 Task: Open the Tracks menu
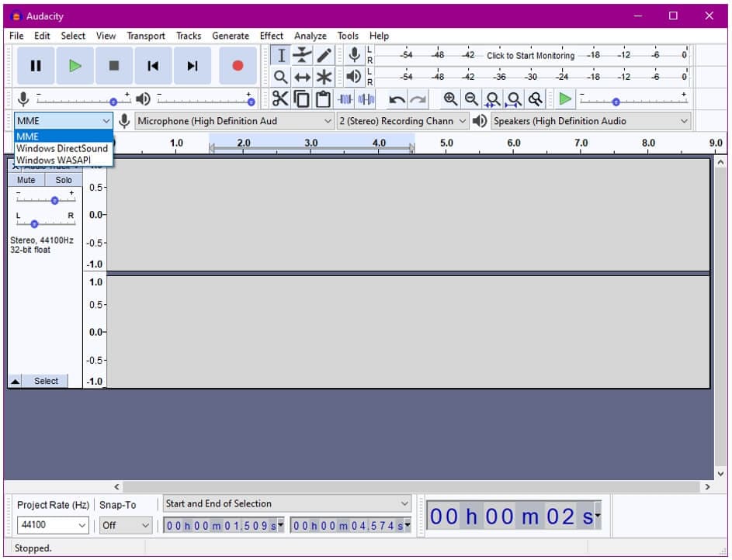189,36
